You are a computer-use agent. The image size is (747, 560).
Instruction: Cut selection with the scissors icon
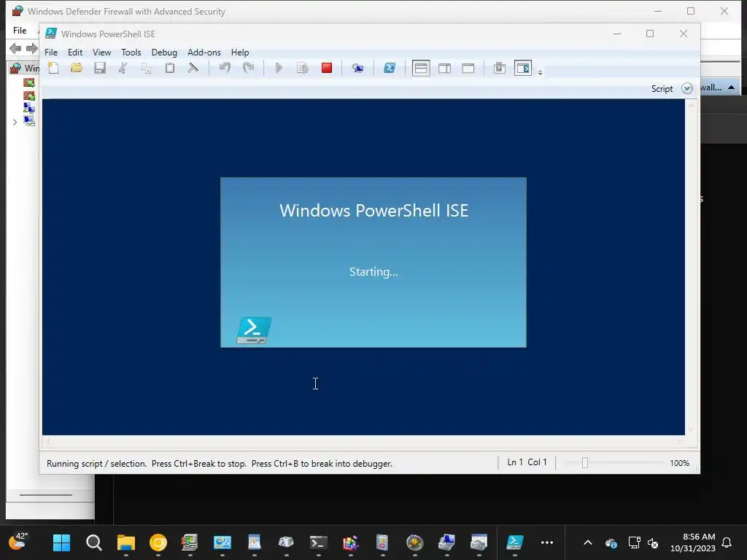click(x=123, y=68)
